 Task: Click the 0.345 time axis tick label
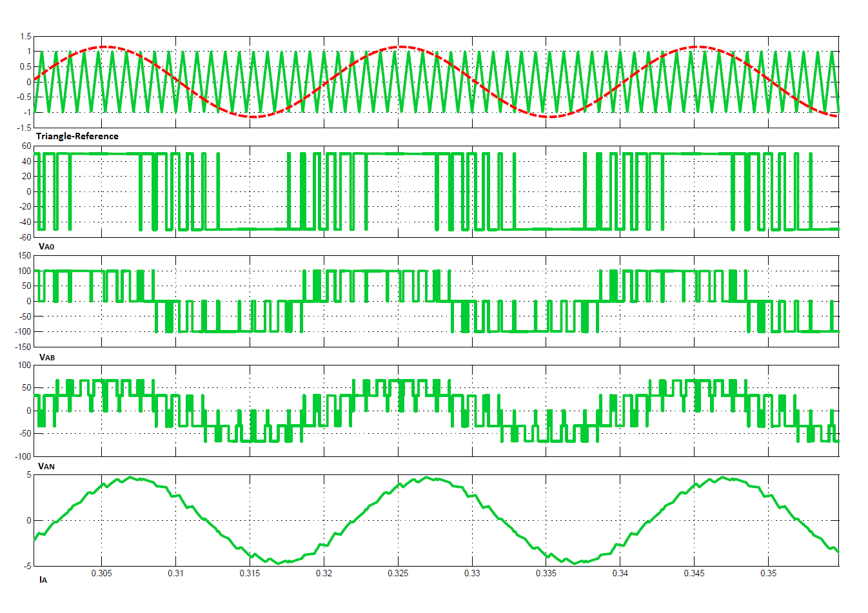[695, 573]
